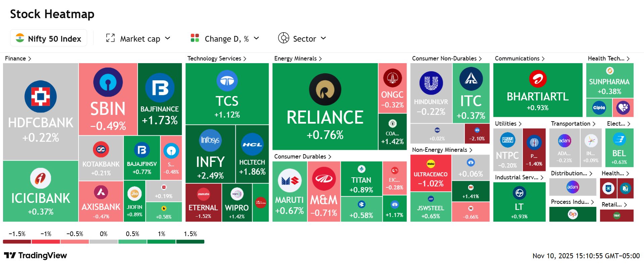Click the Cipla logo tile

[x=599, y=108]
